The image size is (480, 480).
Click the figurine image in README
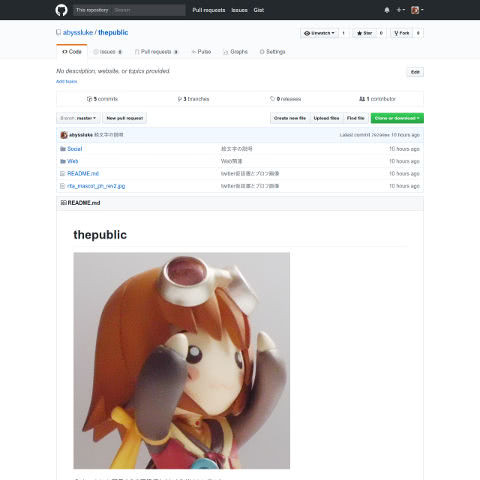click(x=182, y=361)
